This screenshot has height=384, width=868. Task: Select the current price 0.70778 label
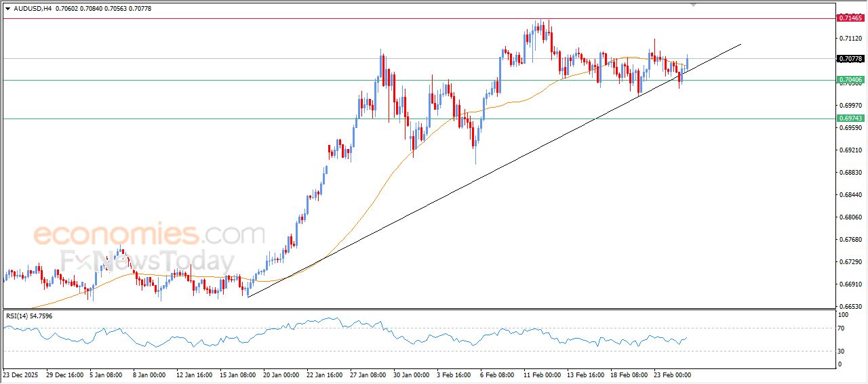[x=850, y=59]
